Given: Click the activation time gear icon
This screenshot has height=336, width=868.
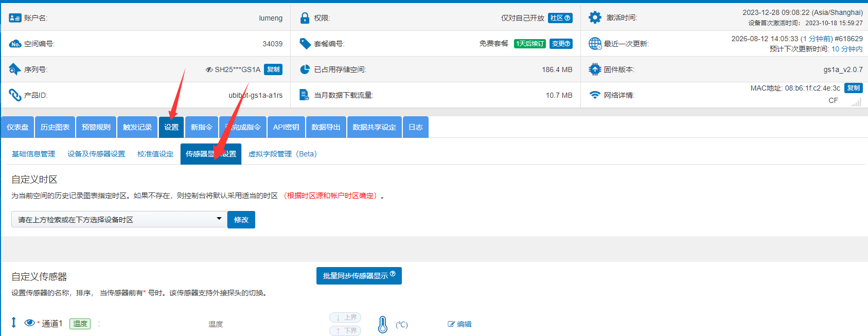Looking at the screenshot, I should tap(595, 17).
